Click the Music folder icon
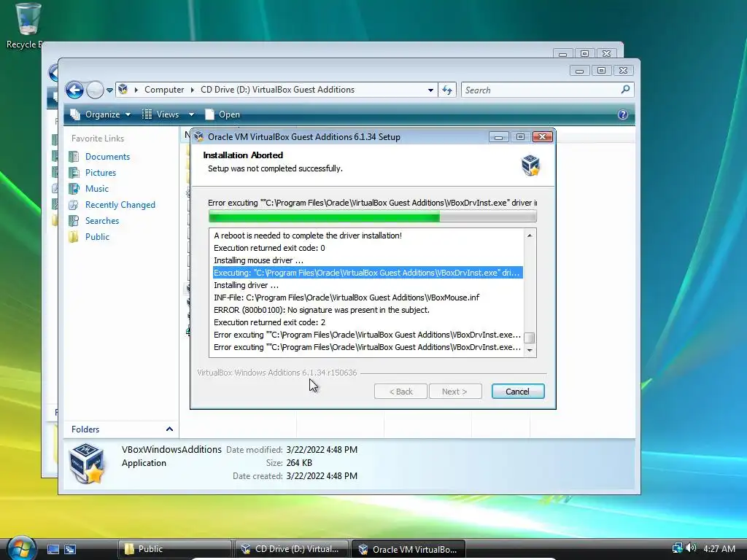The image size is (747, 560). click(74, 189)
